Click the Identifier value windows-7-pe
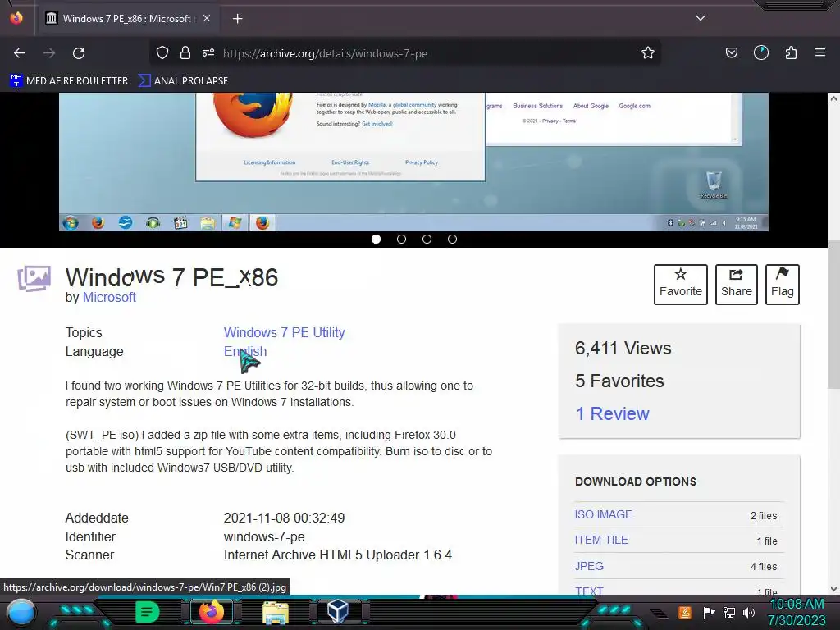This screenshot has height=630, width=840. click(x=264, y=536)
